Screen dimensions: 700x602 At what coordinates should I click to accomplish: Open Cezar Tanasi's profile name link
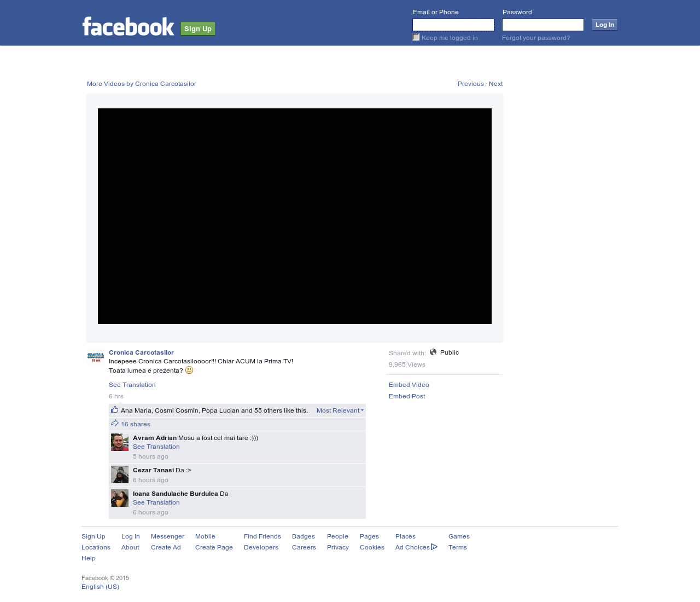153,470
